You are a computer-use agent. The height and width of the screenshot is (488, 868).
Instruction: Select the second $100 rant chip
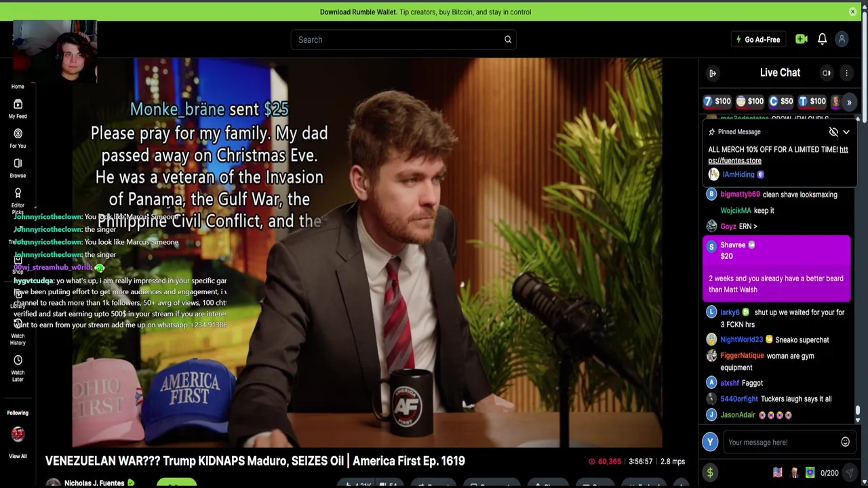750,102
